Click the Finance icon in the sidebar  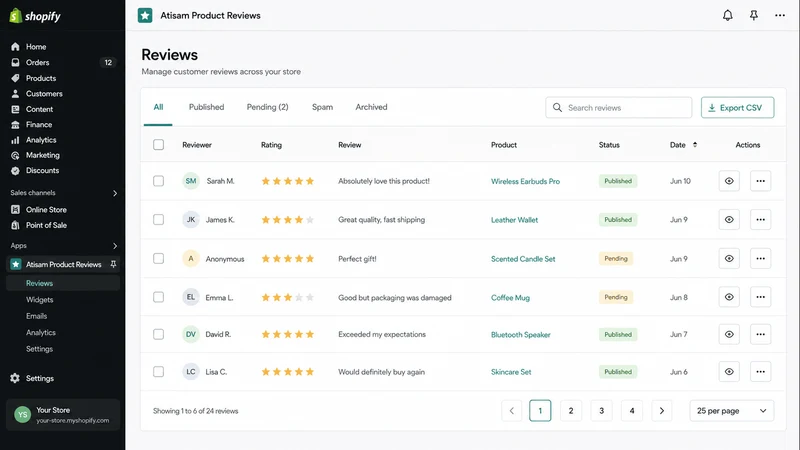coord(15,124)
